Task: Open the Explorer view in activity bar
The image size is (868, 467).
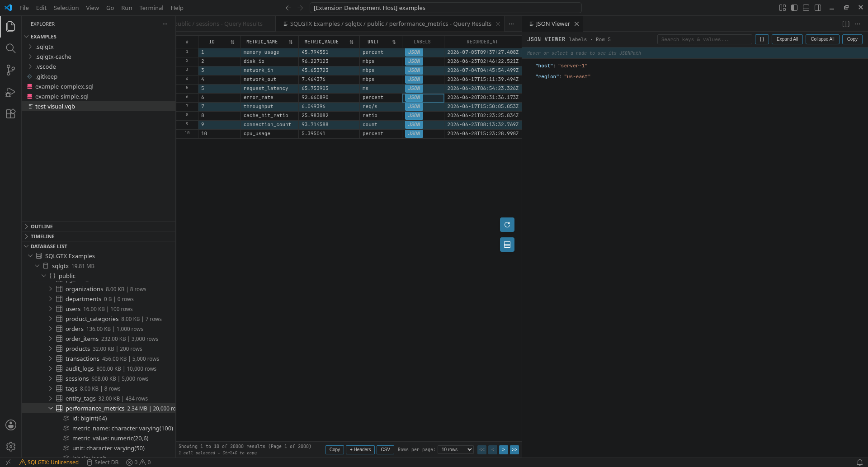Action: pos(11,27)
